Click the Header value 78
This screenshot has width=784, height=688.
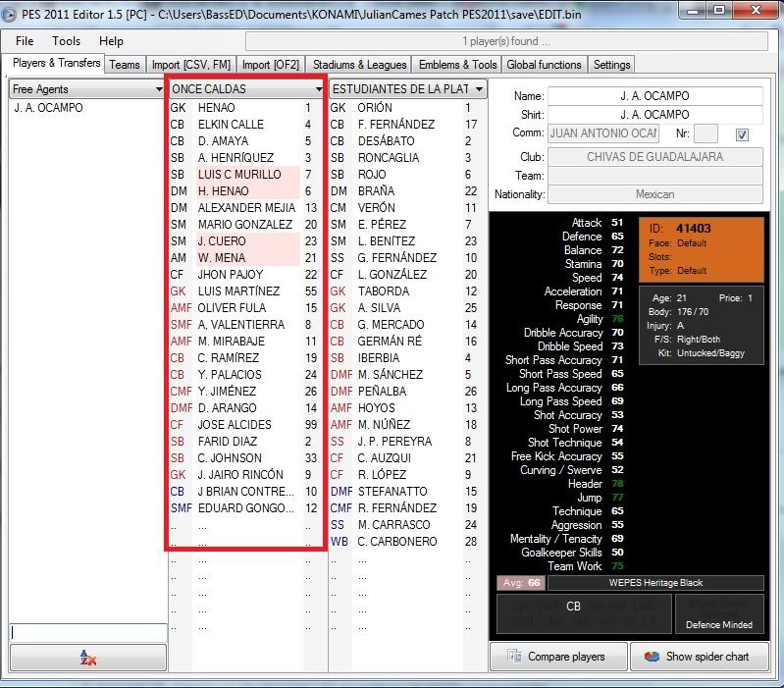pyautogui.click(x=617, y=484)
